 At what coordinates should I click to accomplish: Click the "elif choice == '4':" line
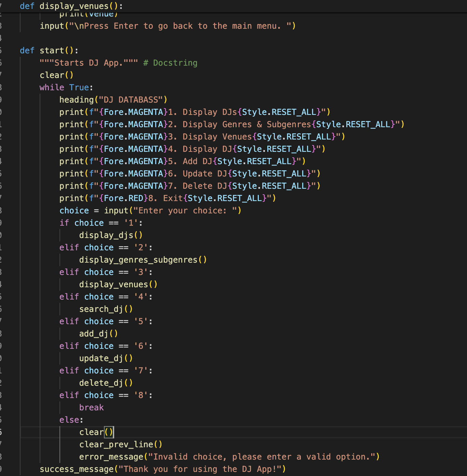coord(106,297)
